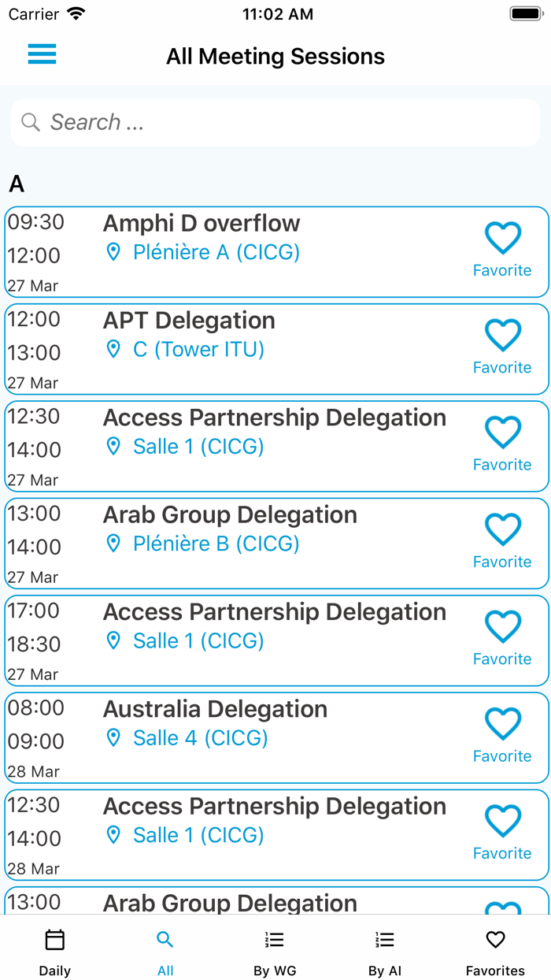Switch to the By WG tab
Screen dimensions: 551x980
275,952
